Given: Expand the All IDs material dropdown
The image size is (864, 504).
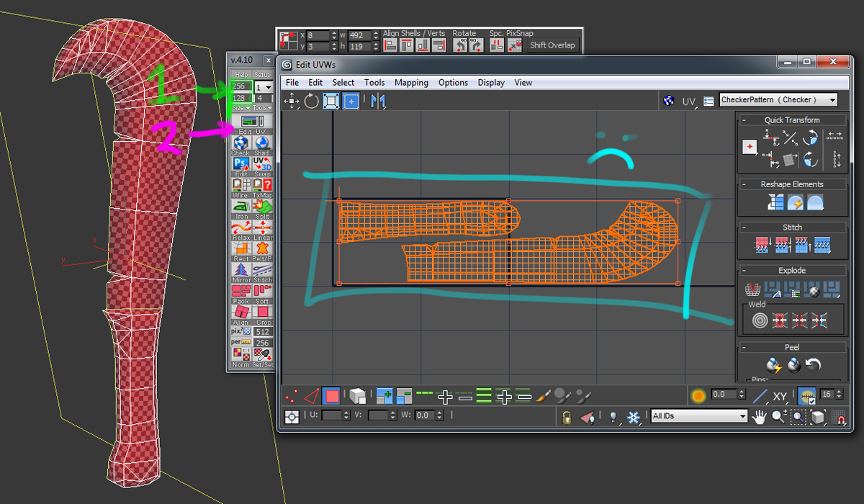Looking at the screenshot, I should (x=742, y=416).
